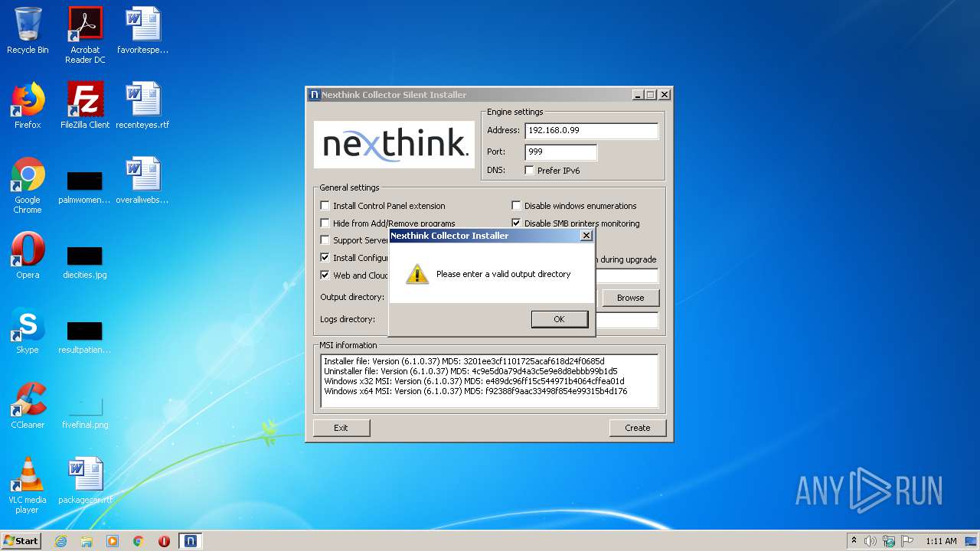Screen dimensions: 980x551
Task: Click the Create button
Action: (637, 428)
